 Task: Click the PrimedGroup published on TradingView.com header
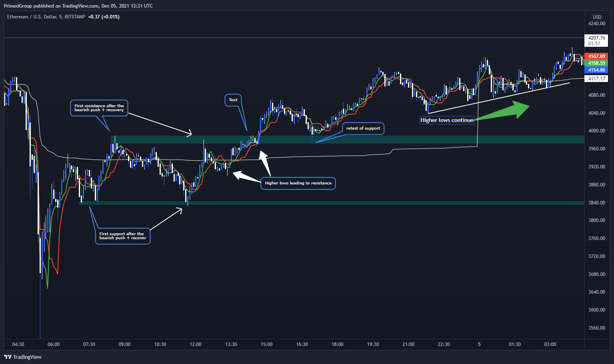78,6
